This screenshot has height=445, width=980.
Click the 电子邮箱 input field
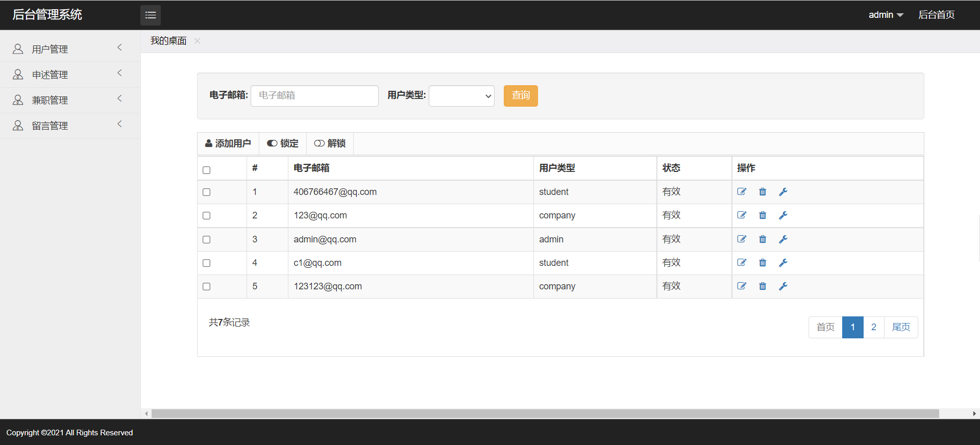coord(314,96)
